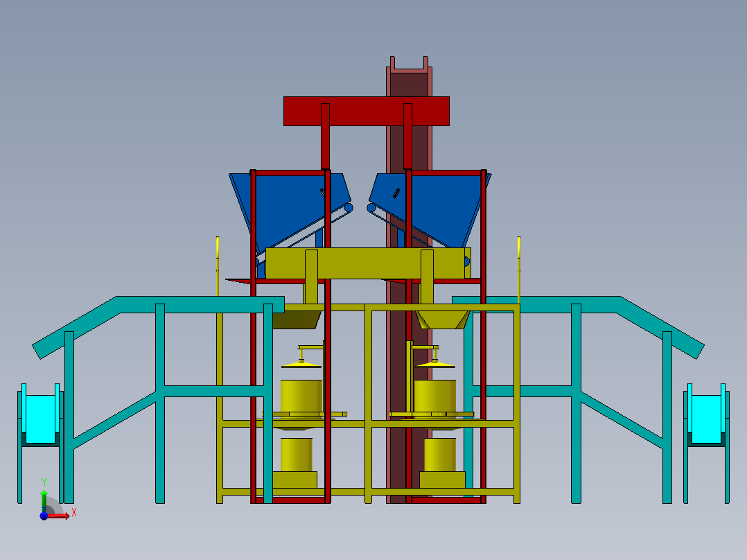The image size is (747, 560).
Task: Select the right upper yellow cylinder
Action: click(435, 395)
